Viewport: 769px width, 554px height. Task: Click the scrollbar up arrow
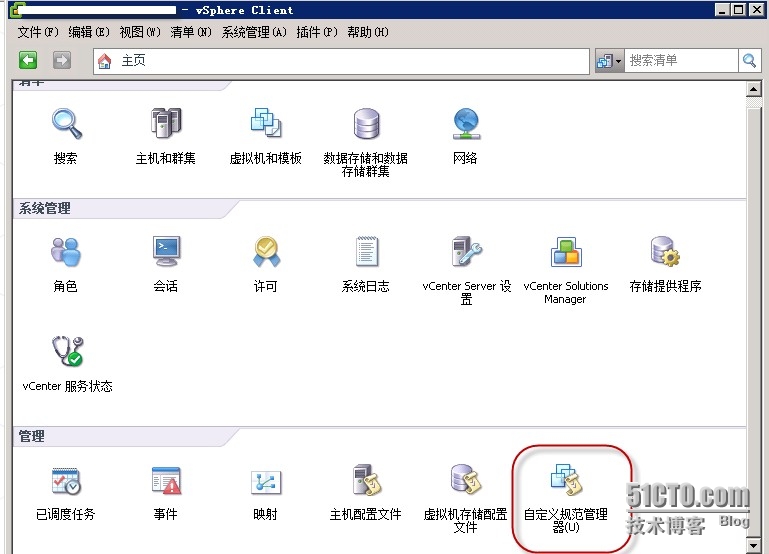(x=753, y=89)
